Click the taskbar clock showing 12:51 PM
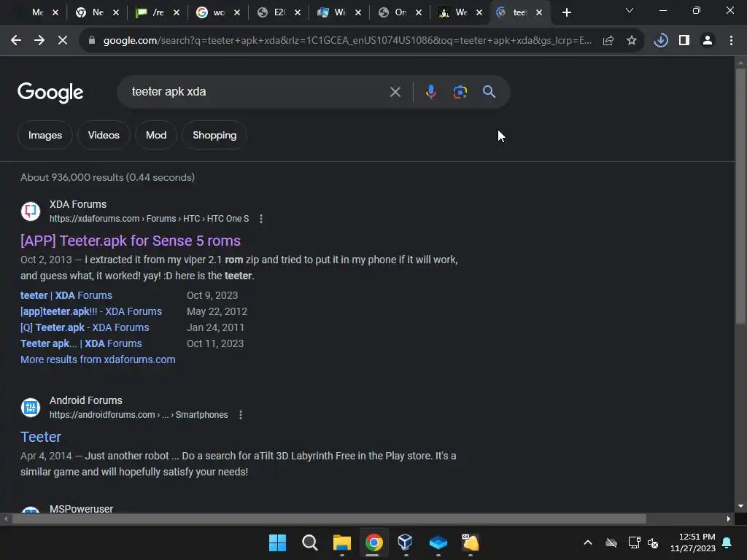The width and height of the screenshot is (747, 560). pyautogui.click(x=693, y=542)
